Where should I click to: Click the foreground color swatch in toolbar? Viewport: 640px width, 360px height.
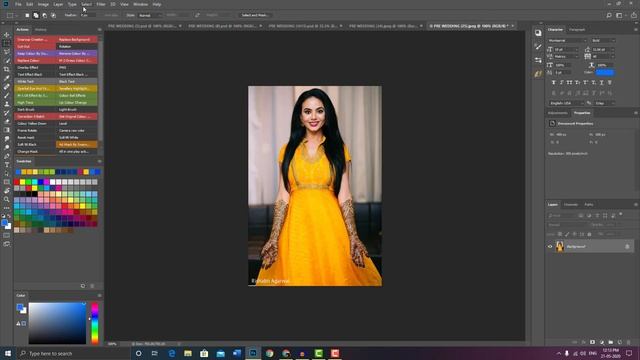4,223
